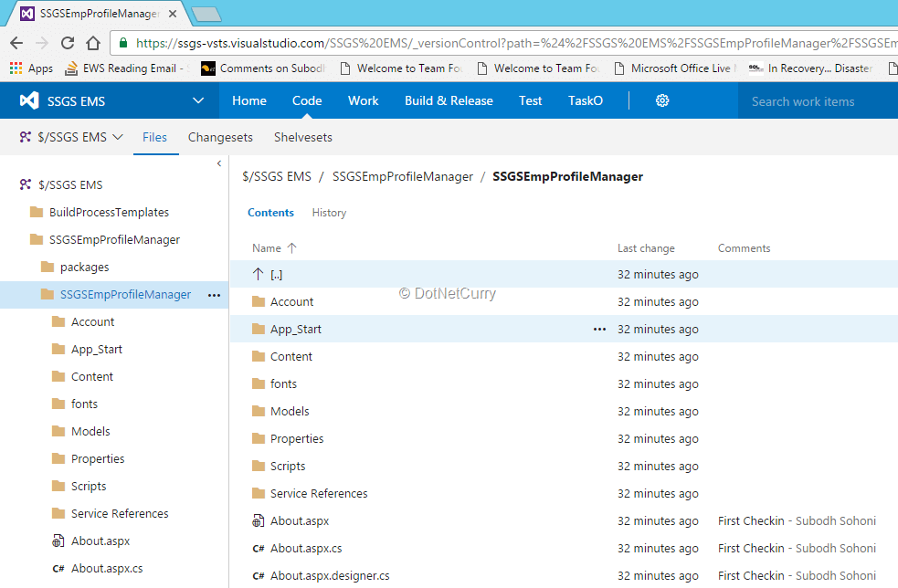Open About.aspx.designer.cs file link

click(x=330, y=576)
